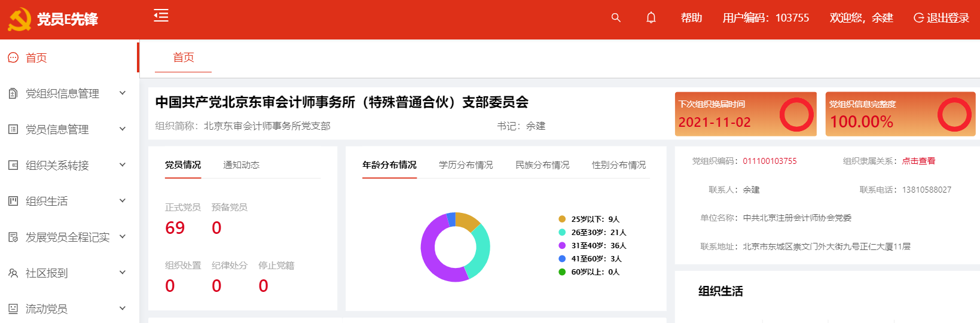Open search with the magnifier icon
Image resolution: width=980 pixels, height=323 pixels.
tap(616, 18)
